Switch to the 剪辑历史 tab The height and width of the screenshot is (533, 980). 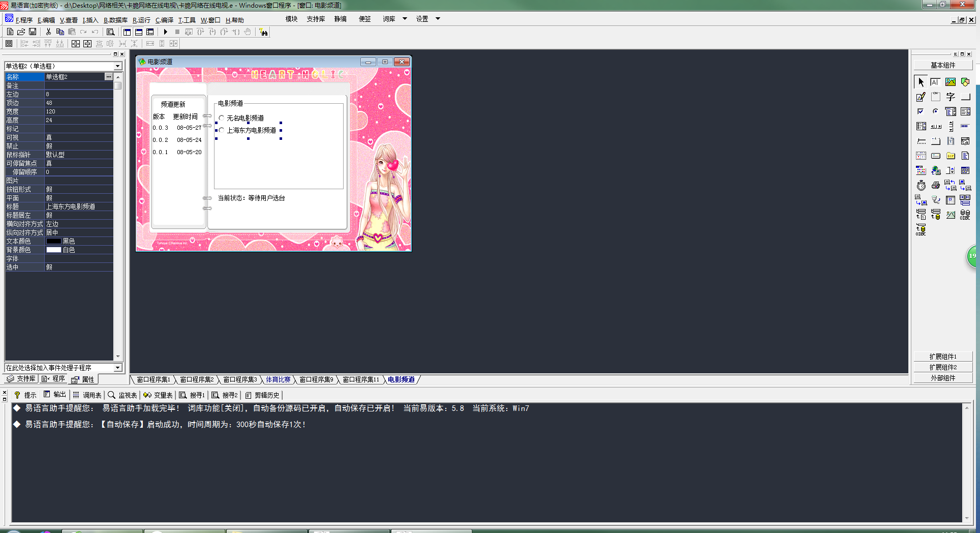pyautogui.click(x=262, y=395)
